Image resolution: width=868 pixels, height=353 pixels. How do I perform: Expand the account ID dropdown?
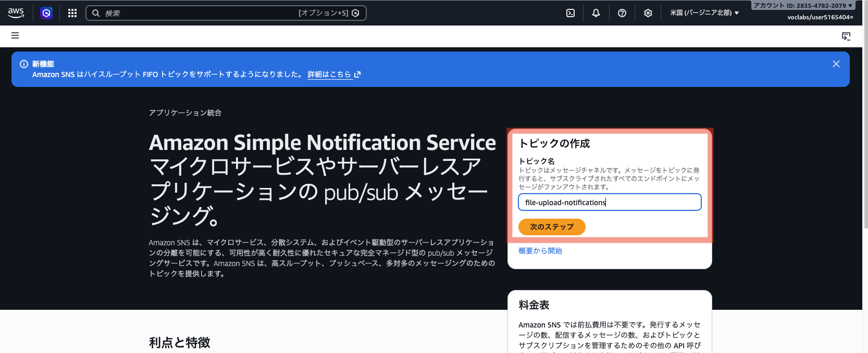pyautogui.click(x=803, y=5)
